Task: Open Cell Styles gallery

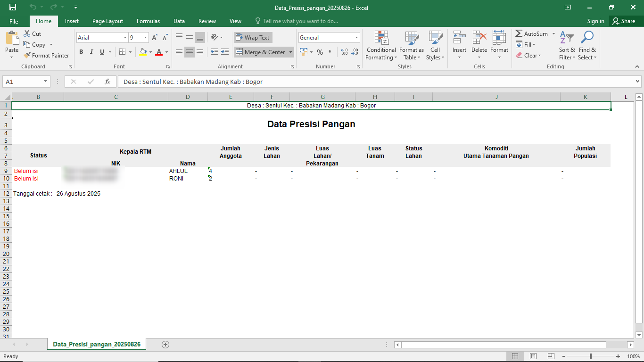Action: 435,45
